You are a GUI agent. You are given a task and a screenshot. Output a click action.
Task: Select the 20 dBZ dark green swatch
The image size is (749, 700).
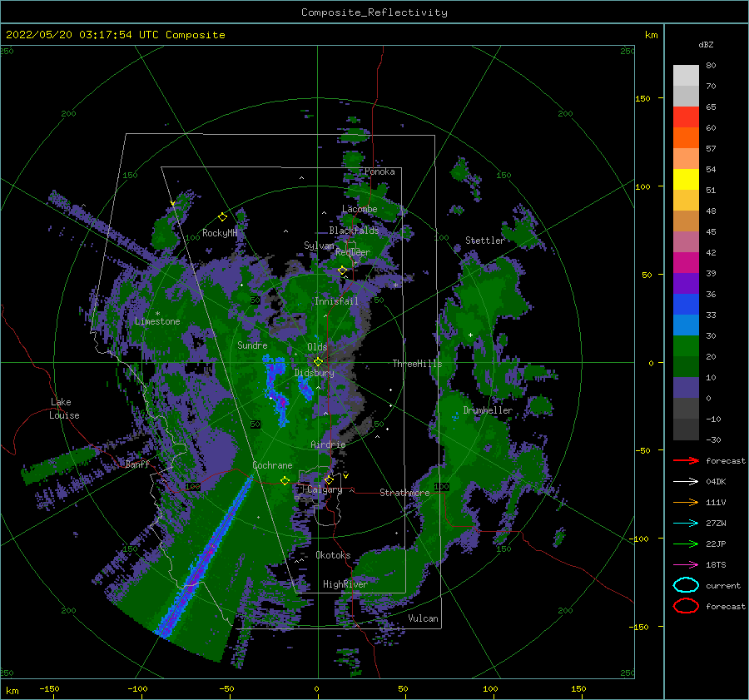pos(686,366)
